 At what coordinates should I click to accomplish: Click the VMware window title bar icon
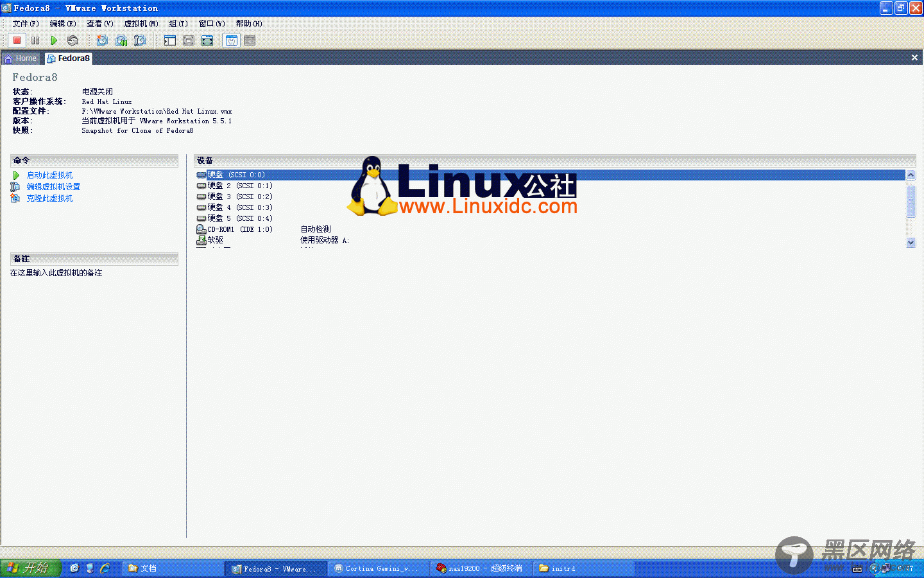[x=6, y=8]
